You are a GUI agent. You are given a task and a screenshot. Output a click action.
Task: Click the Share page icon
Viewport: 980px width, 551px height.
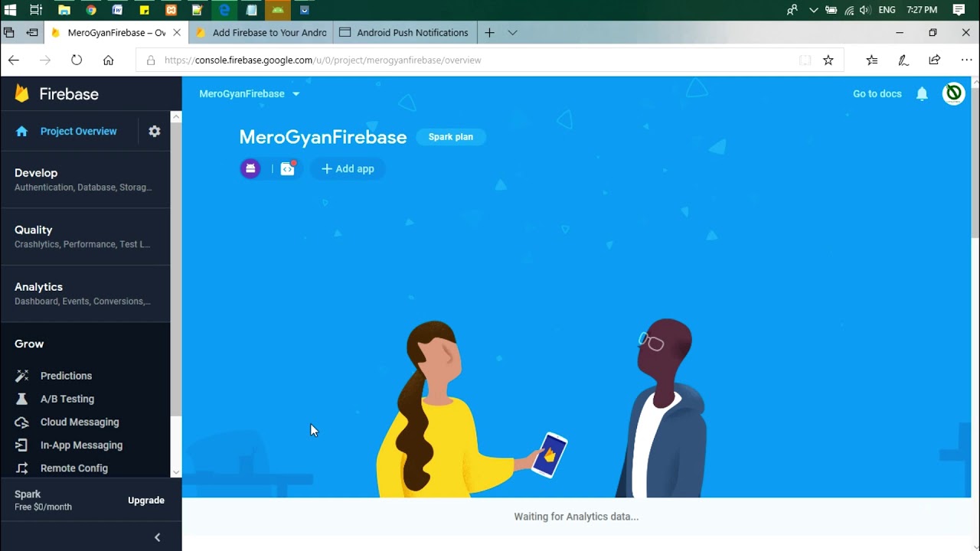pos(935,60)
